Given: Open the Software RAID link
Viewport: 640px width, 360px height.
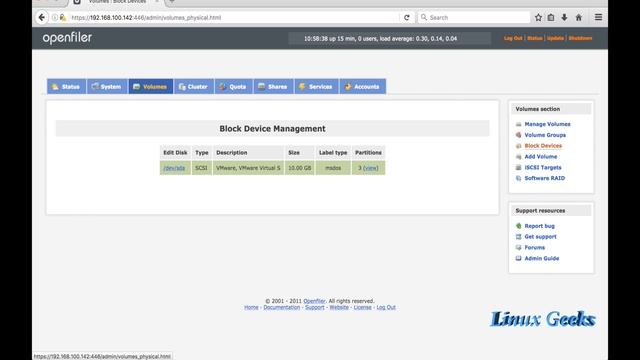Looking at the screenshot, I should click(544, 178).
